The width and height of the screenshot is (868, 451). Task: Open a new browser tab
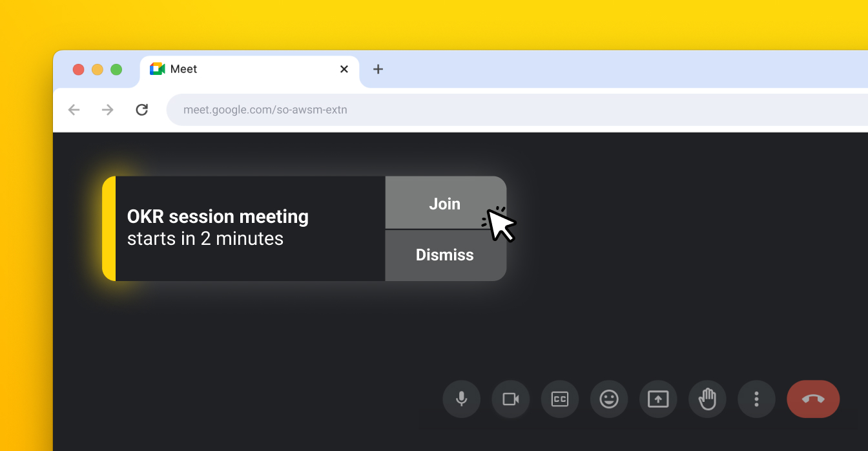click(378, 69)
